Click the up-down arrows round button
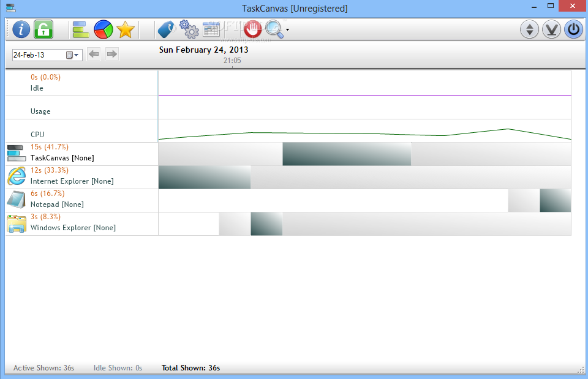The width and height of the screenshot is (588, 379). (529, 29)
